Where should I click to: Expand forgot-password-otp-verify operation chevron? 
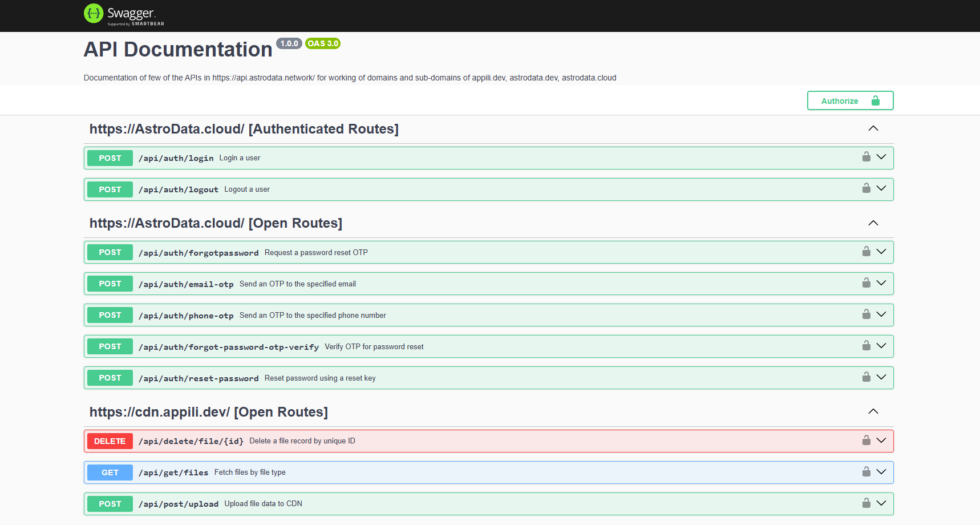881,346
